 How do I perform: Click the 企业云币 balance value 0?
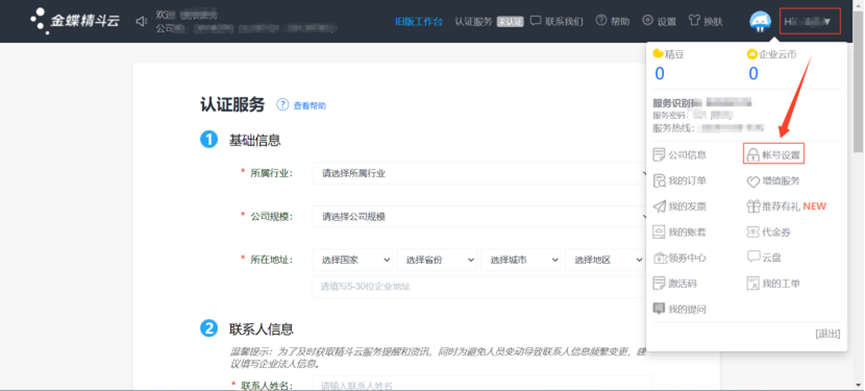click(x=753, y=73)
